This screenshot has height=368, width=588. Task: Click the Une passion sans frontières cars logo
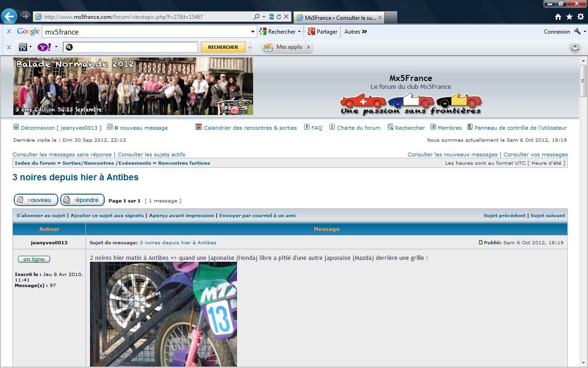coord(411,104)
